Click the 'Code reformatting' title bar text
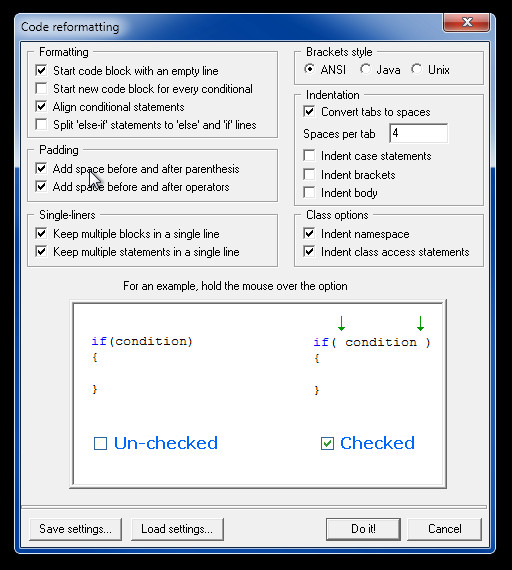512x570 pixels. point(70,27)
